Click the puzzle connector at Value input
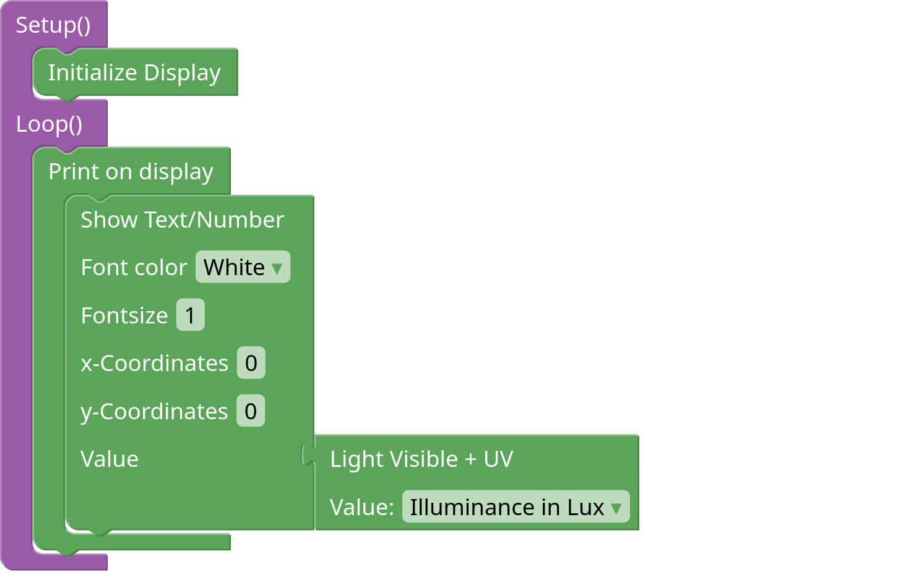The image size is (924, 577). [308, 455]
